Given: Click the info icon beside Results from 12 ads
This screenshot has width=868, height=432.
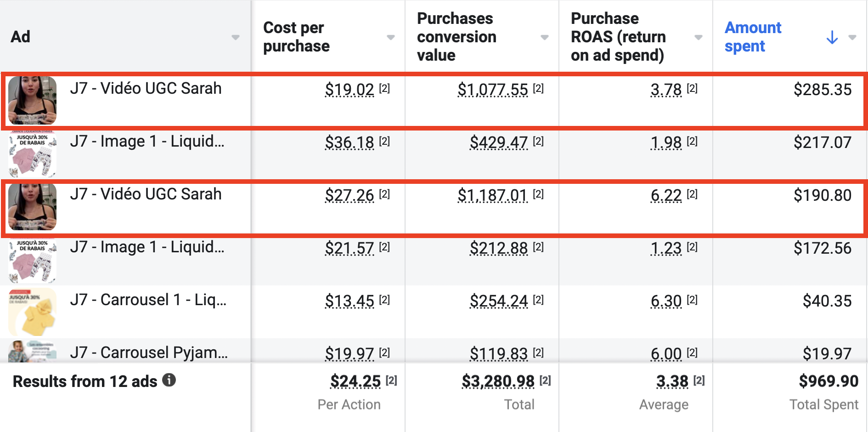Looking at the screenshot, I should pyautogui.click(x=169, y=380).
